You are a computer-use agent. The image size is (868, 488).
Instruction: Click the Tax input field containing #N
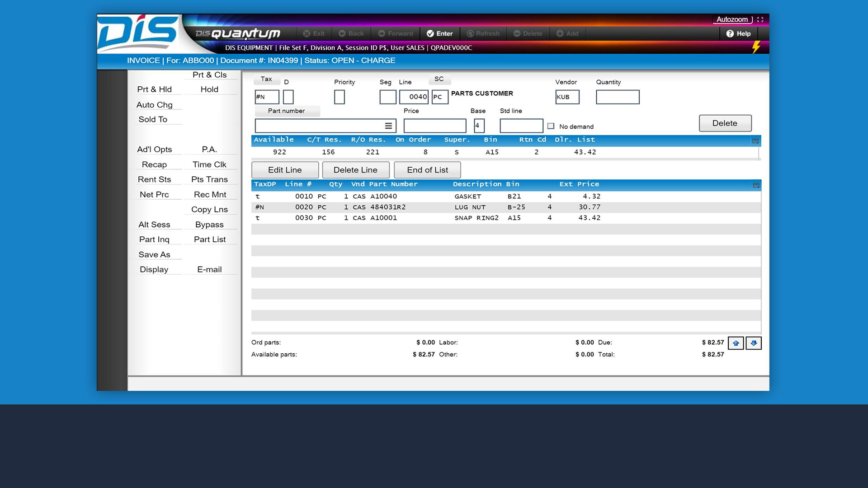(267, 97)
